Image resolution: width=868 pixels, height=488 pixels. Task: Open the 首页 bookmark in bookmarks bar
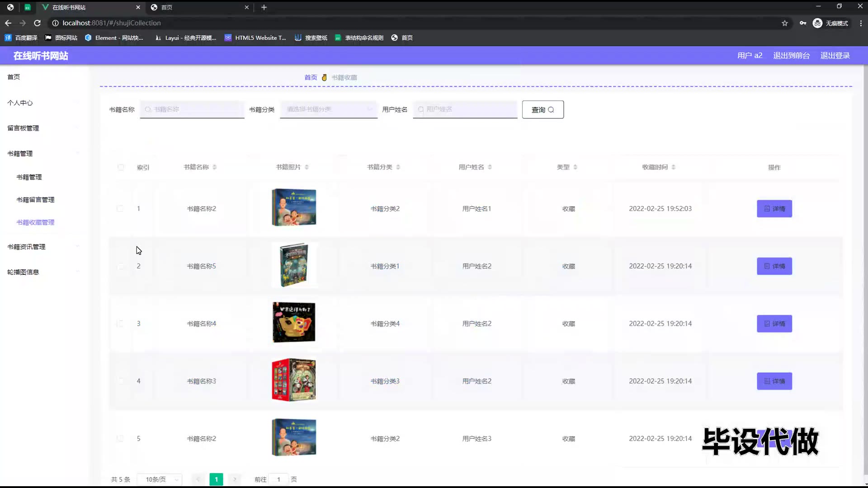pos(402,38)
